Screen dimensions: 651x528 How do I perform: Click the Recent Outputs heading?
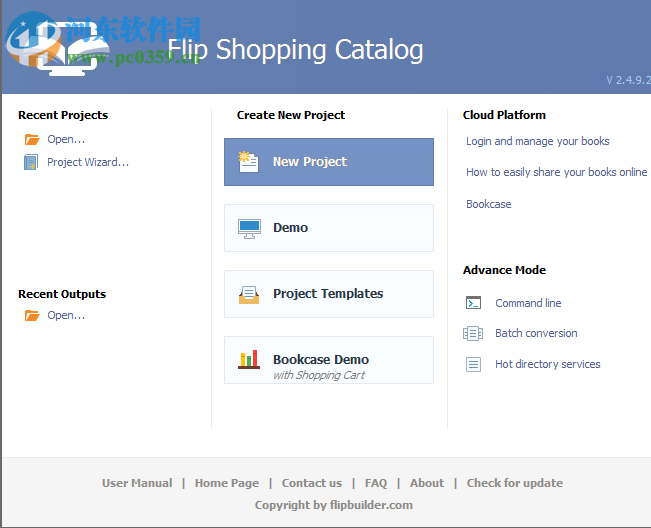pos(62,294)
